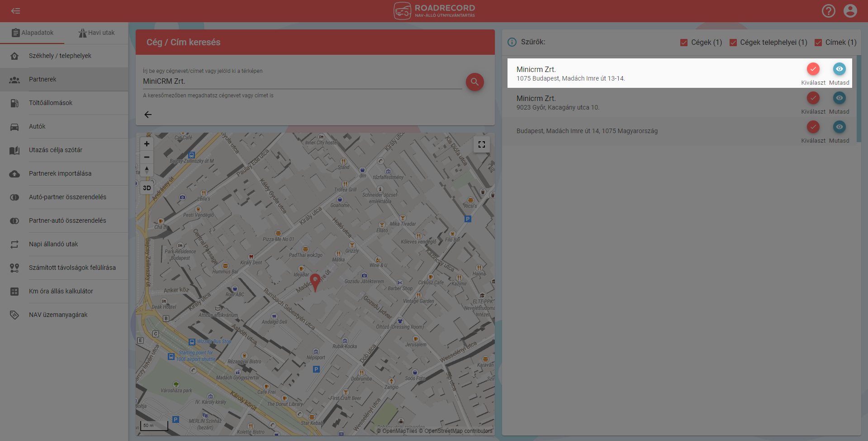This screenshot has height=441, width=868.
Task: Uncheck the Cégek telephelyei (1) filter
Action: click(733, 42)
